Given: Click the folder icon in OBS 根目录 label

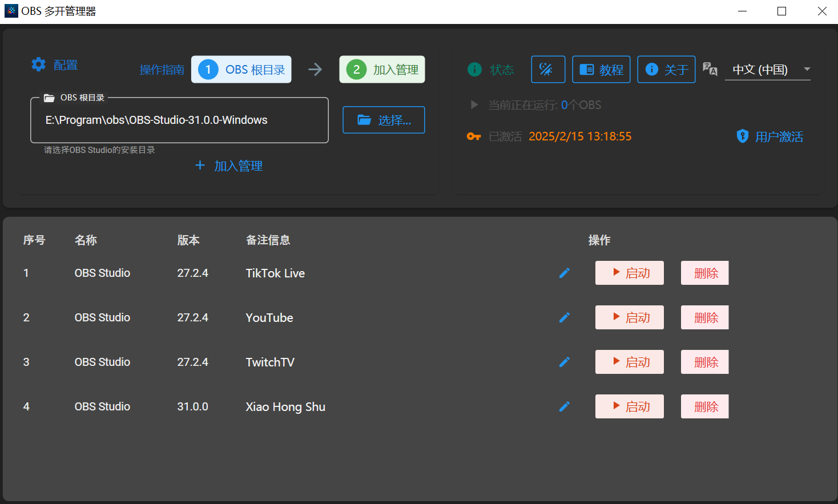Looking at the screenshot, I should (x=50, y=98).
